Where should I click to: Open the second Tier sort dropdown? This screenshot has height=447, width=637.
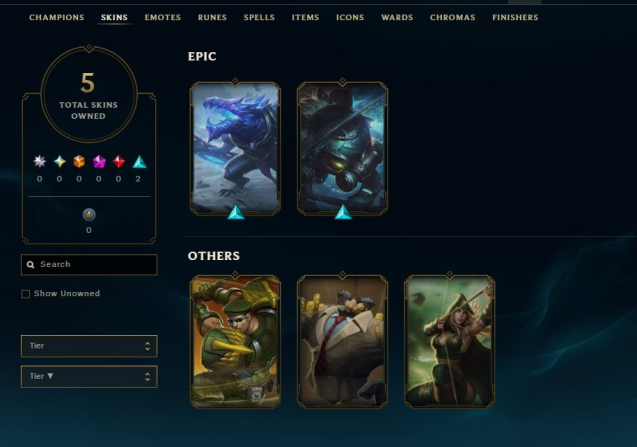pos(89,376)
